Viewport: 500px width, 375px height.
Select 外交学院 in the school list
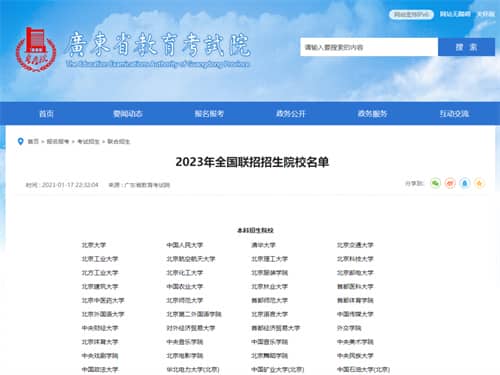pyautogui.click(x=349, y=328)
